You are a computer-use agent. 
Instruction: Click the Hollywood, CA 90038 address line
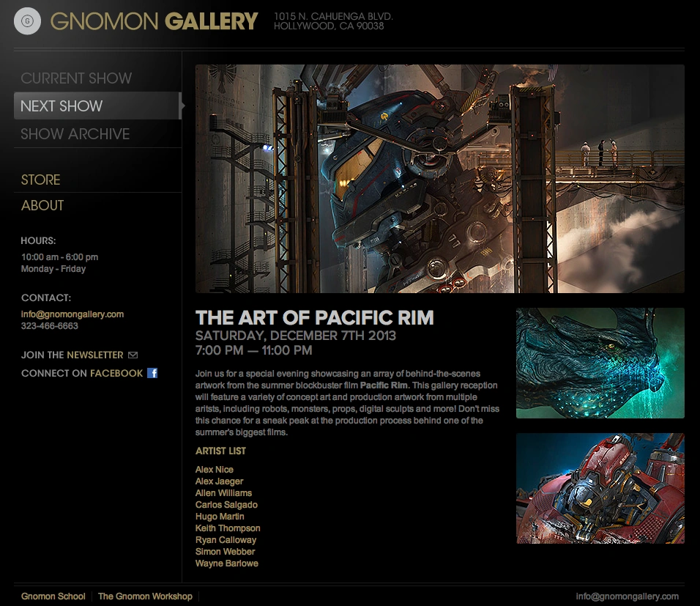[x=329, y=26]
